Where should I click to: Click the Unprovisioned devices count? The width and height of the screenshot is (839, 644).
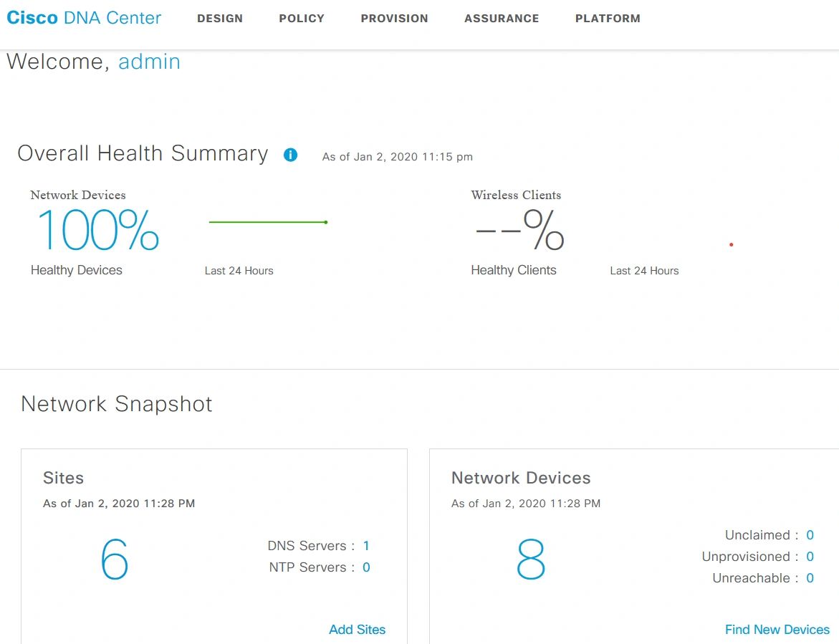810,557
